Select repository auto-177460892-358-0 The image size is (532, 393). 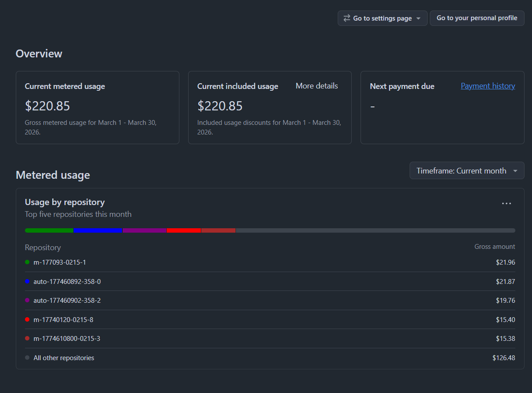point(67,281)
